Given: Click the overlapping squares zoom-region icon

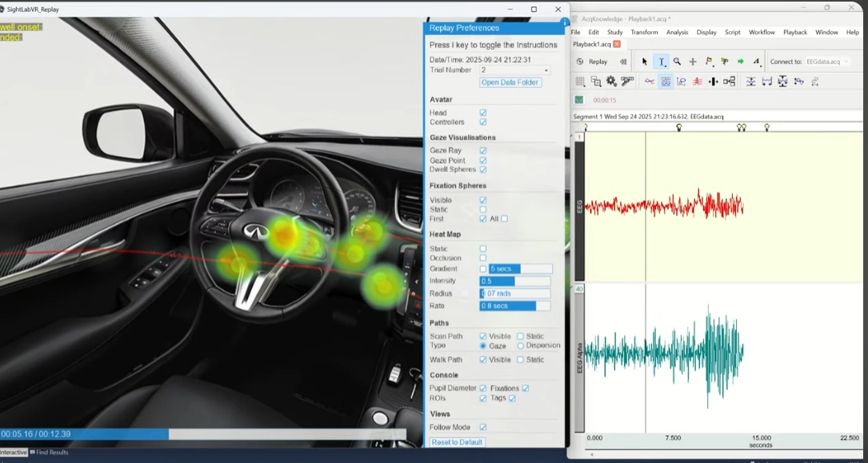Looking at the screenshot, I should [x=596, y=82].
